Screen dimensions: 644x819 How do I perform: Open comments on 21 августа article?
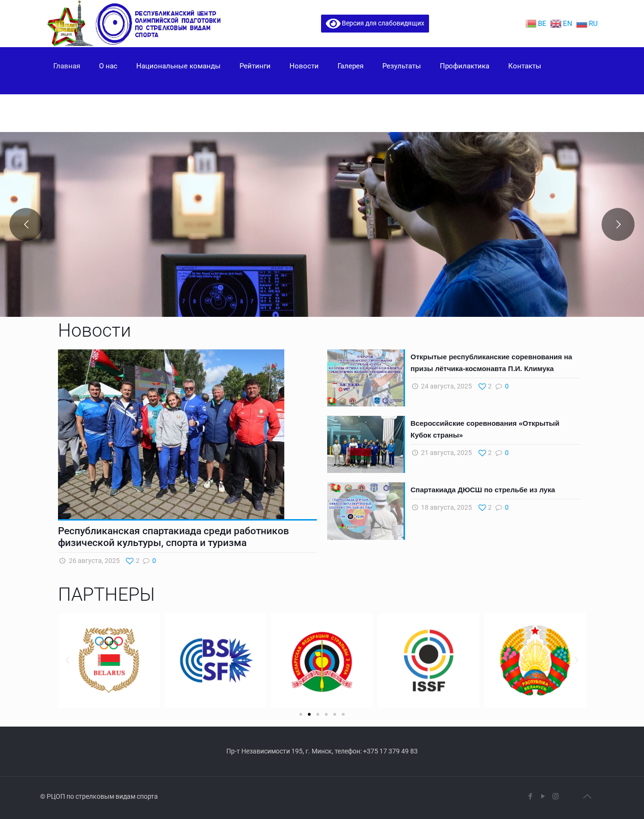click(502, 453)
